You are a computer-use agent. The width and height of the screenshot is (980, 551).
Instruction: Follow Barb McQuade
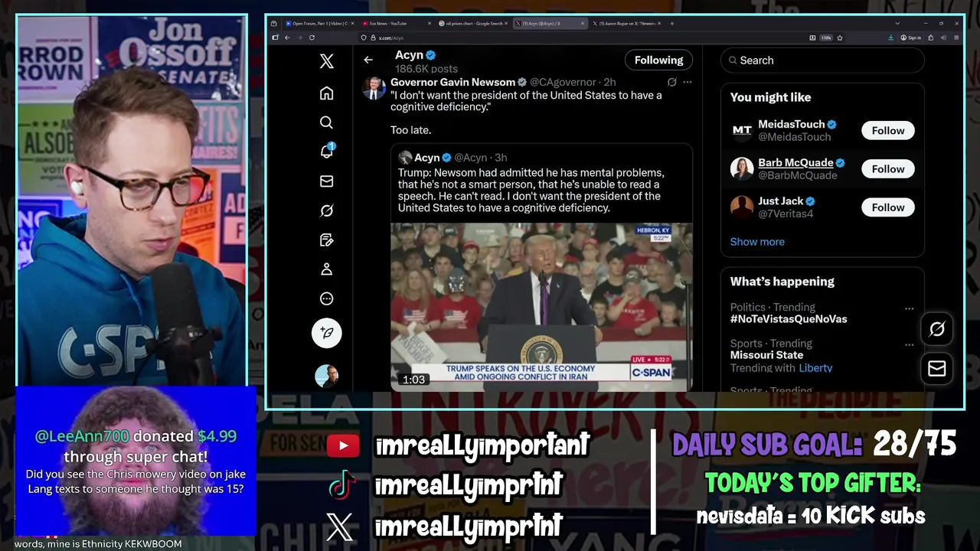pyautogui.click(x=888, y=168)
